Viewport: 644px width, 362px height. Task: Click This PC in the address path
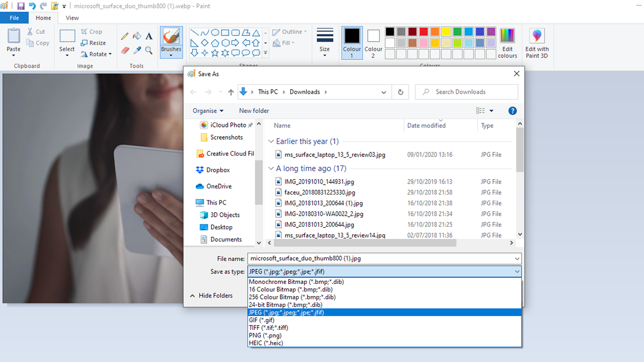pyautogui.click(x=268, y=92)
